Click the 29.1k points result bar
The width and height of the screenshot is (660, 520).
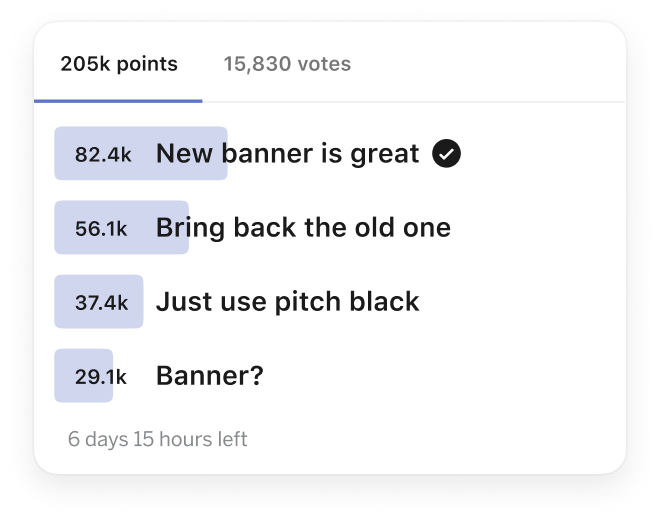tap(84, 376)
